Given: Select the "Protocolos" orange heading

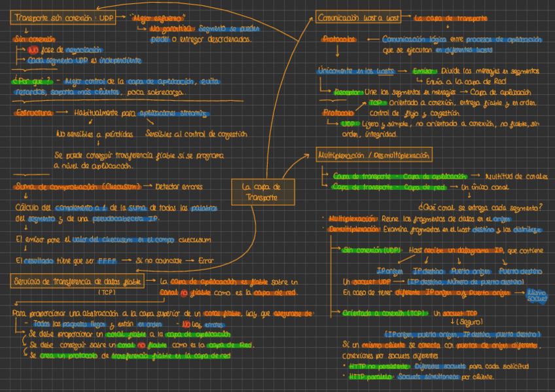Looking at the screenshot, I should point(339,39).
